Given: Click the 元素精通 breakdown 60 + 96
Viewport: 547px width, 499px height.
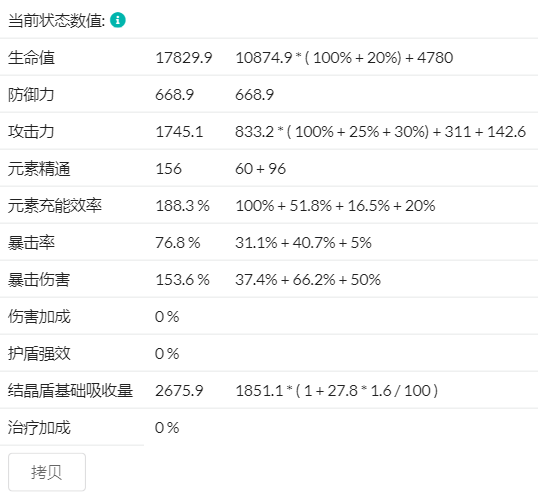Looking at the screenshot, I should (x=260, y=169).
